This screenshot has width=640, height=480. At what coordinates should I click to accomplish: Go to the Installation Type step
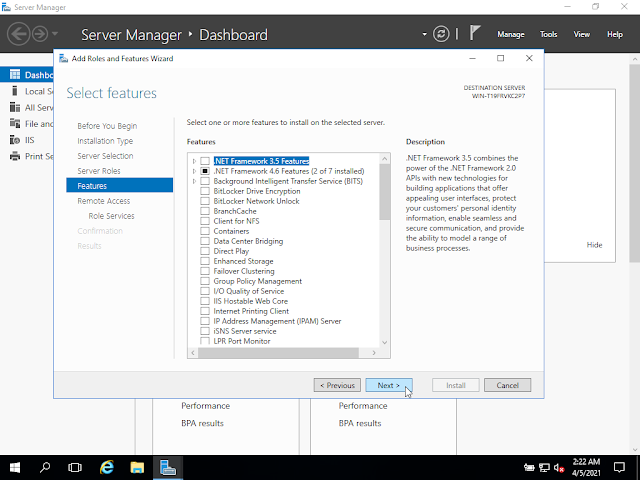pyautogui.click(x=105, y=141)
